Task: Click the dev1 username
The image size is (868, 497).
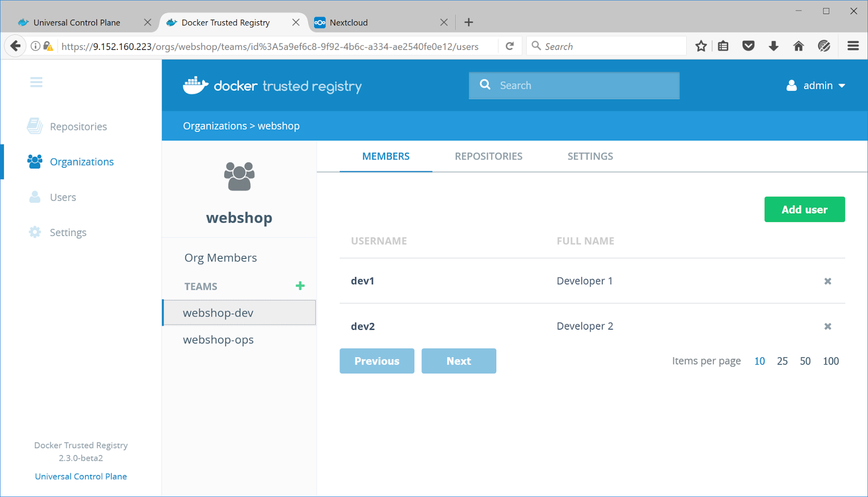Action: 362,281
